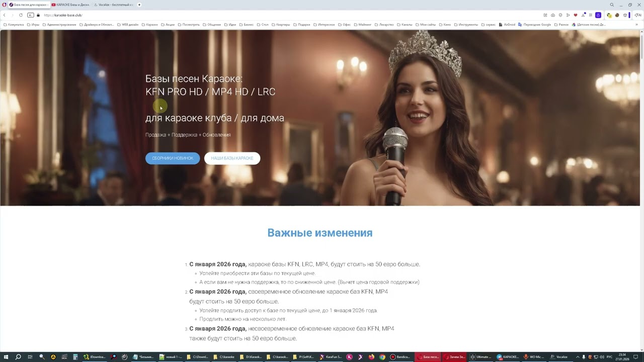
Task: Open the Бизнес bookmarks folder
Action: coord(246,24)
